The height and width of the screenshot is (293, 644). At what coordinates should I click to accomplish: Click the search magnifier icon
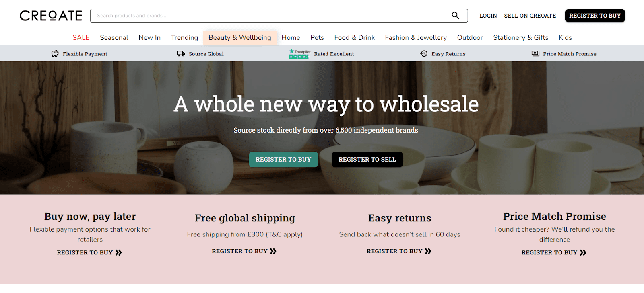(455, 16)
